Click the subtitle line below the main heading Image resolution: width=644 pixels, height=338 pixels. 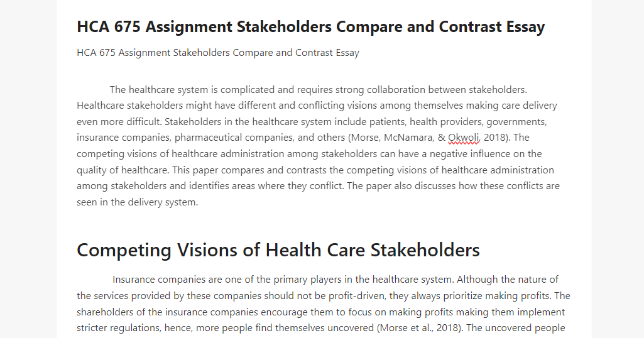pos(217,53)
